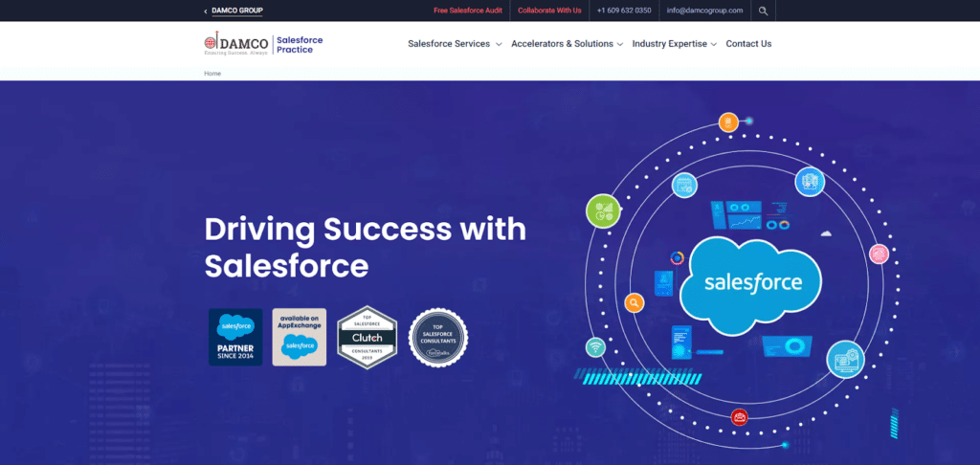The height and width of the screenshot is (465, 980).
Task: Expand the Accelerators & Solutions chevron
Action: point(619,44)
